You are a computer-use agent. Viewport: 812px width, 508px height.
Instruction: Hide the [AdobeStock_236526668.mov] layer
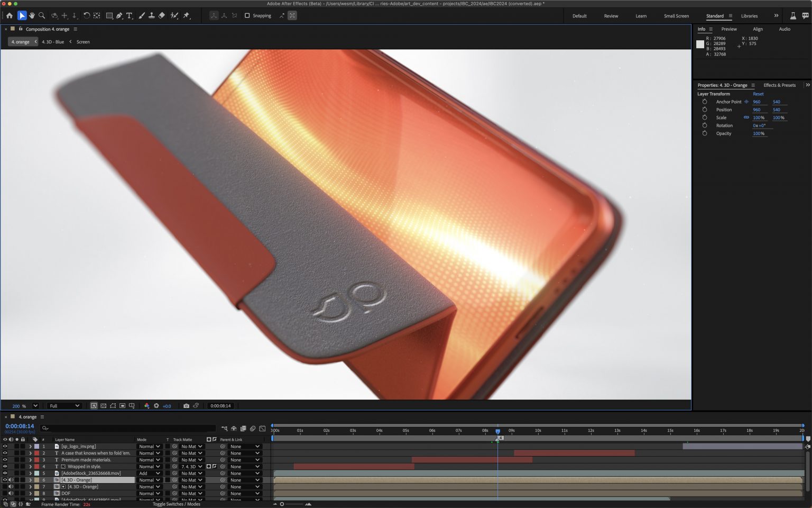[5, 473]
